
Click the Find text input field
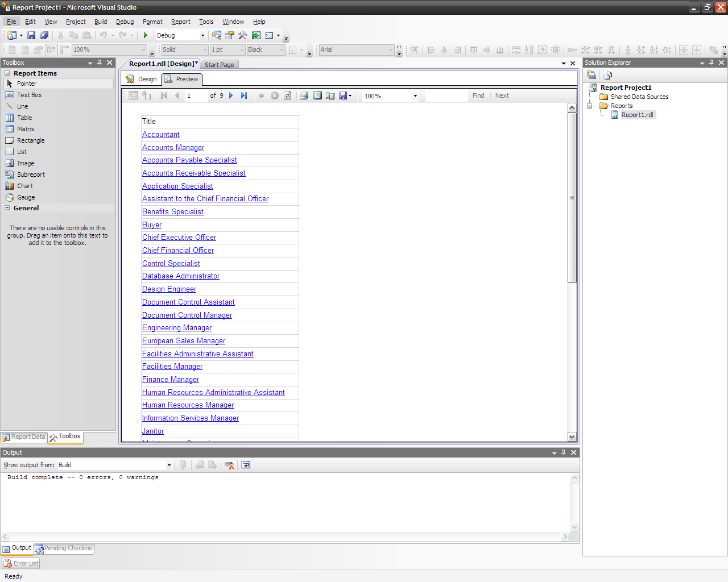(x=446, y=96)
